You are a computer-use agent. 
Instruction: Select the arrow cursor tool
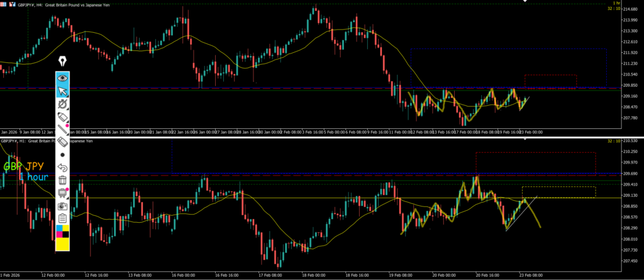coord(63,91)
